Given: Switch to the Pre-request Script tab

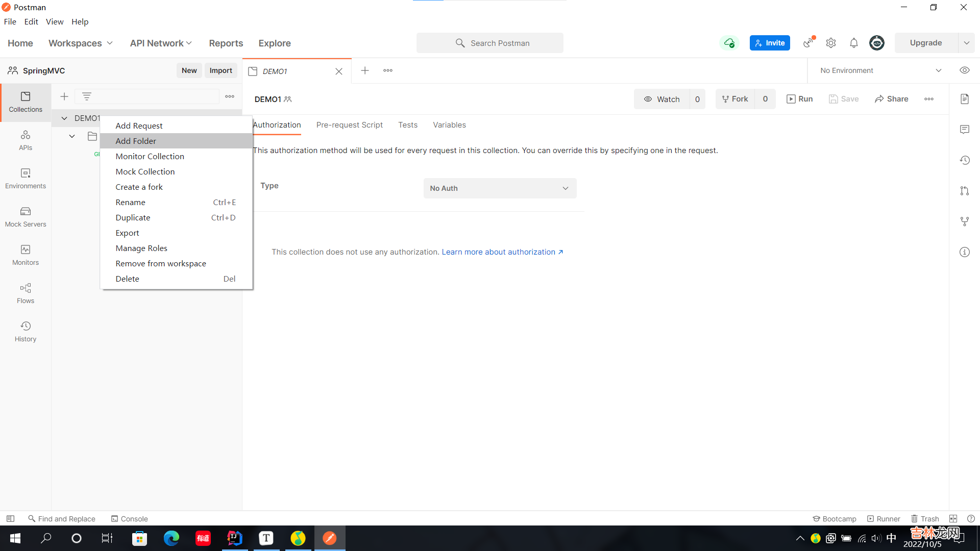Looking at the screenshot, I should pos(349,125).
